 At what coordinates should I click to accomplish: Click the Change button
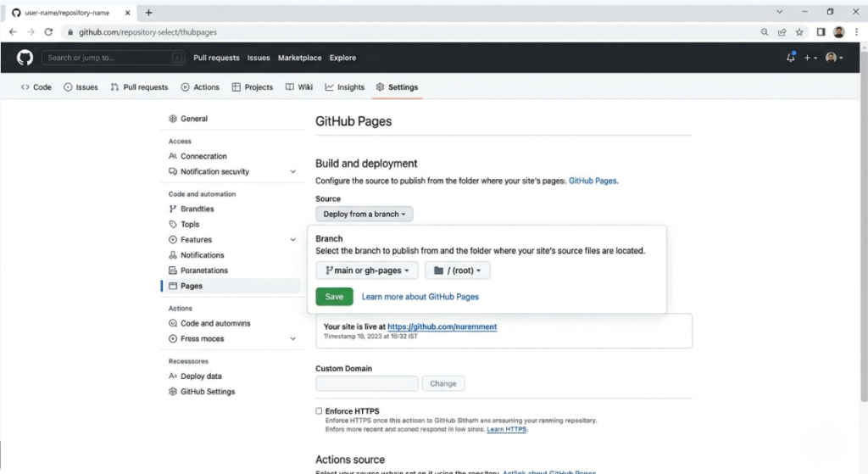tap(443, 383)
